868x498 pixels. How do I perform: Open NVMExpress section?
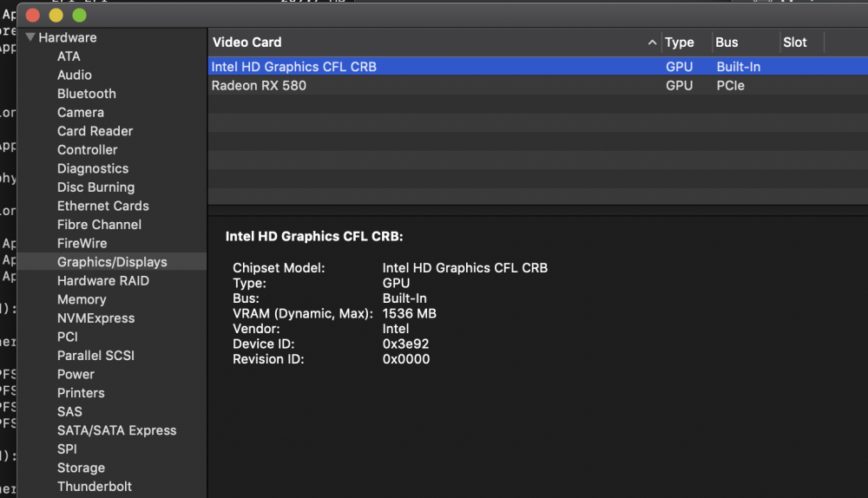(95, 318)
